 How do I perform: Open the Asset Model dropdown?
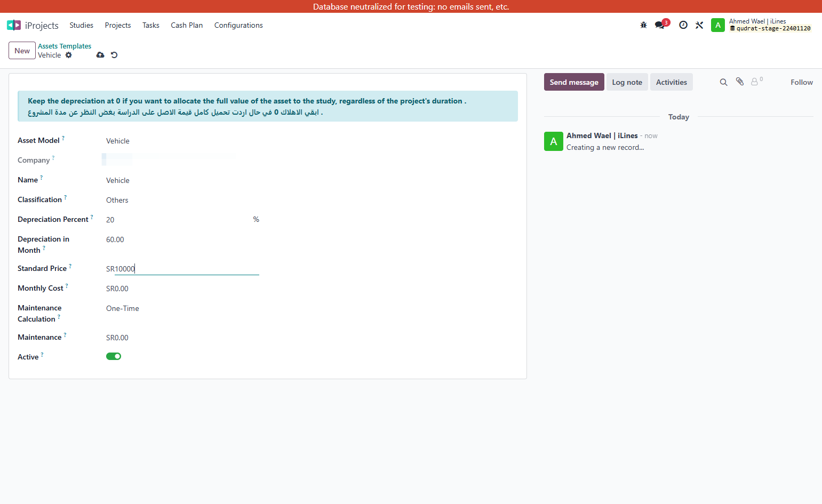tap(182, 141)
